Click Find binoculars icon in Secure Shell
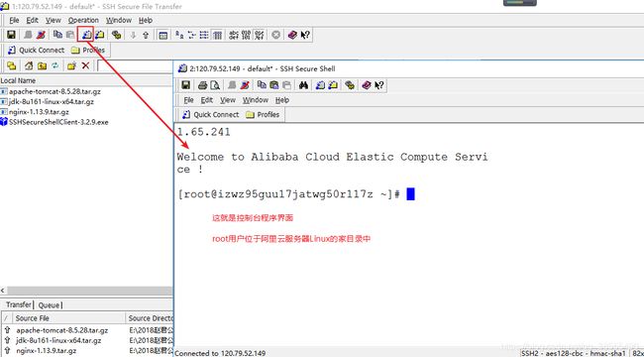 point(303,85)
